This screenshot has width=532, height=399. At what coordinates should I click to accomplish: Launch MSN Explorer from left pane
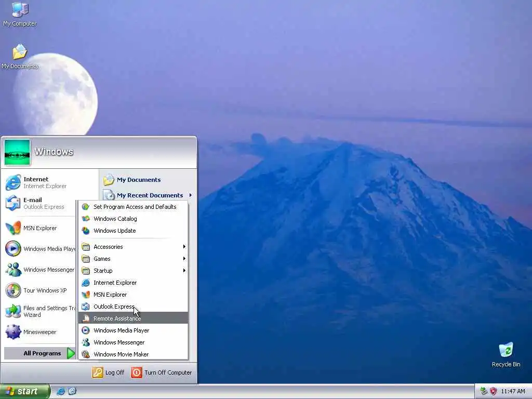[39, 228]
